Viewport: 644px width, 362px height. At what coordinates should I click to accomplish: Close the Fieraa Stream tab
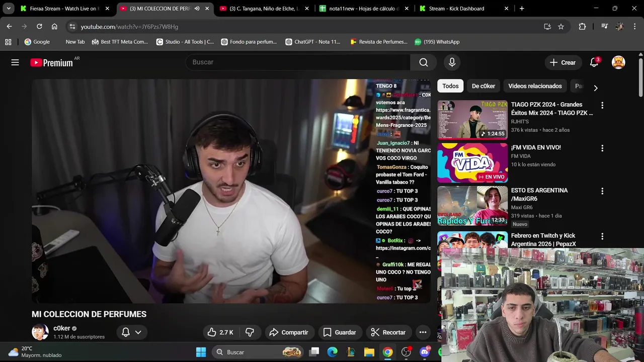pos(107,9)
